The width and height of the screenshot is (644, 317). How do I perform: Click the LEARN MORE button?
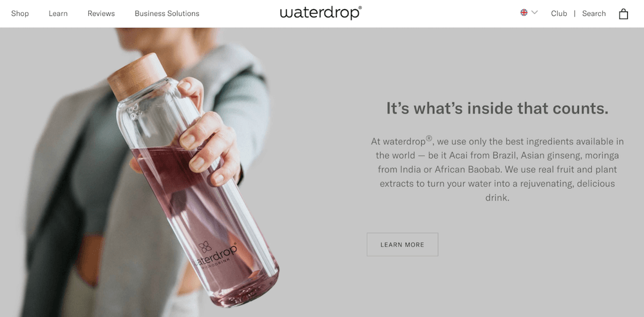402,245
